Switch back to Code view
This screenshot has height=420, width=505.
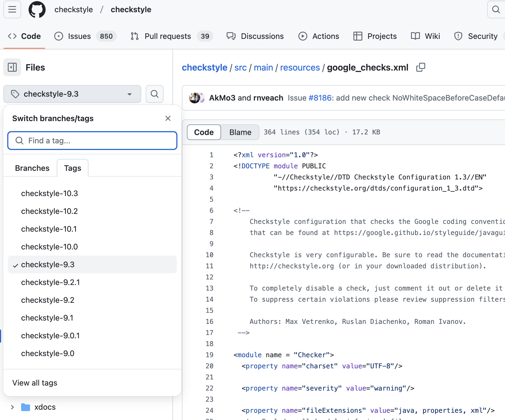(204, 132)
